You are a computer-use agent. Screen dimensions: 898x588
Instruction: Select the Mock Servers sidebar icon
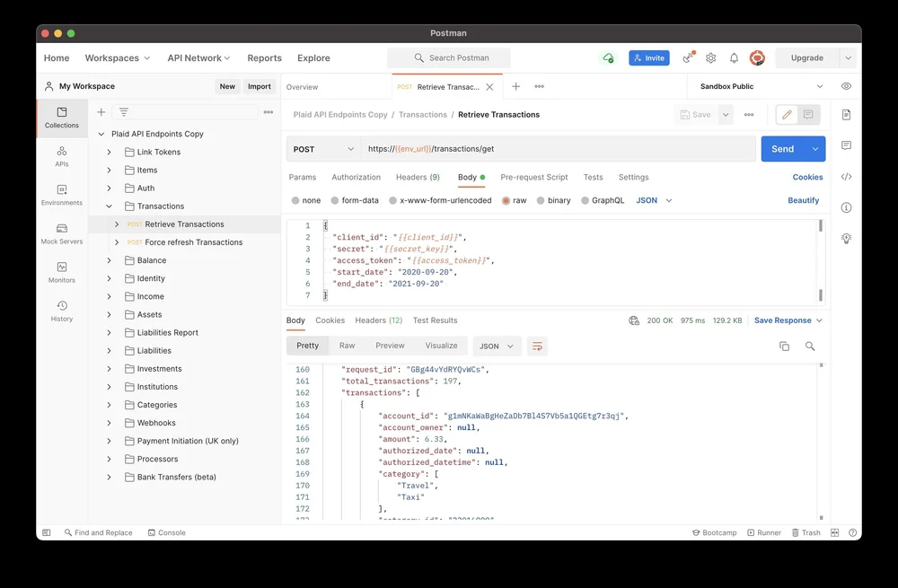click(x=61, y=233)
